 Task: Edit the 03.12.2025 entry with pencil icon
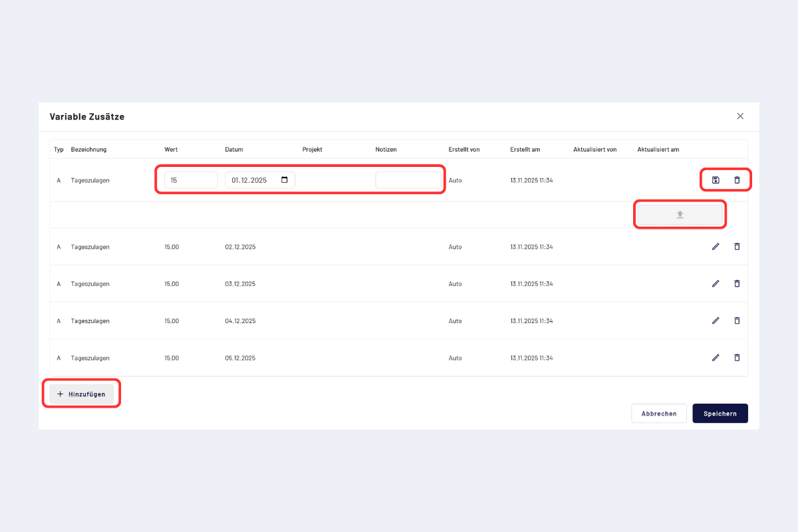tap(716, 284)
